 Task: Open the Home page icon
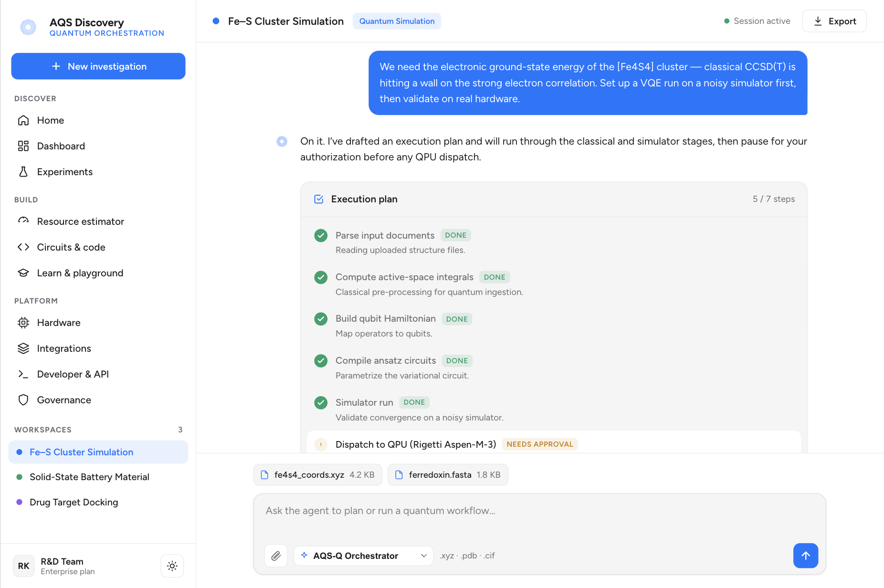tap(23, 120)
